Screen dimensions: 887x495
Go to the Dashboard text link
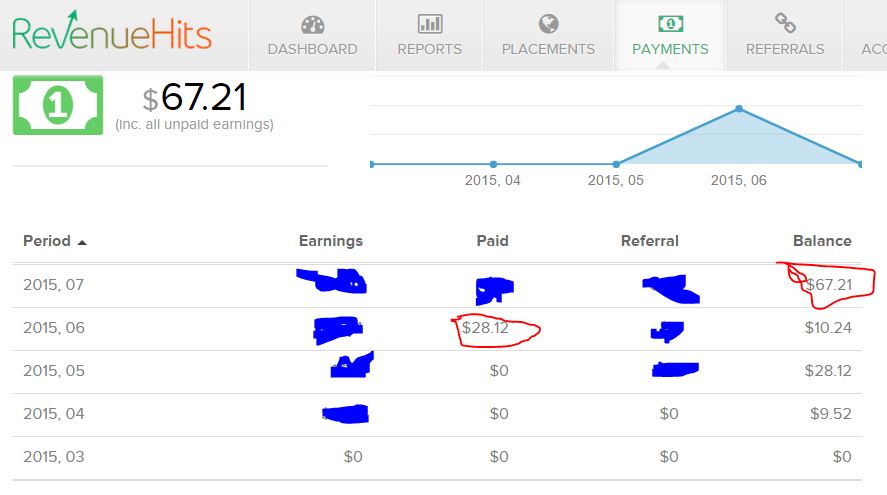pos(312,49)
